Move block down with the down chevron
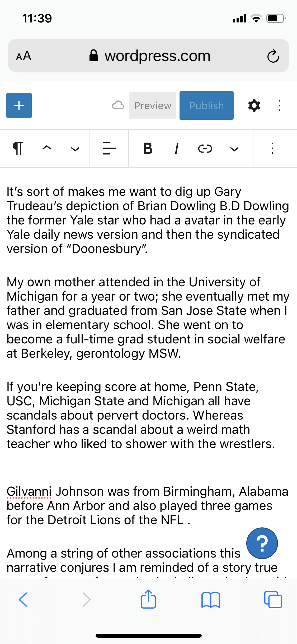The image size is (297, 644). click(75, 149)
